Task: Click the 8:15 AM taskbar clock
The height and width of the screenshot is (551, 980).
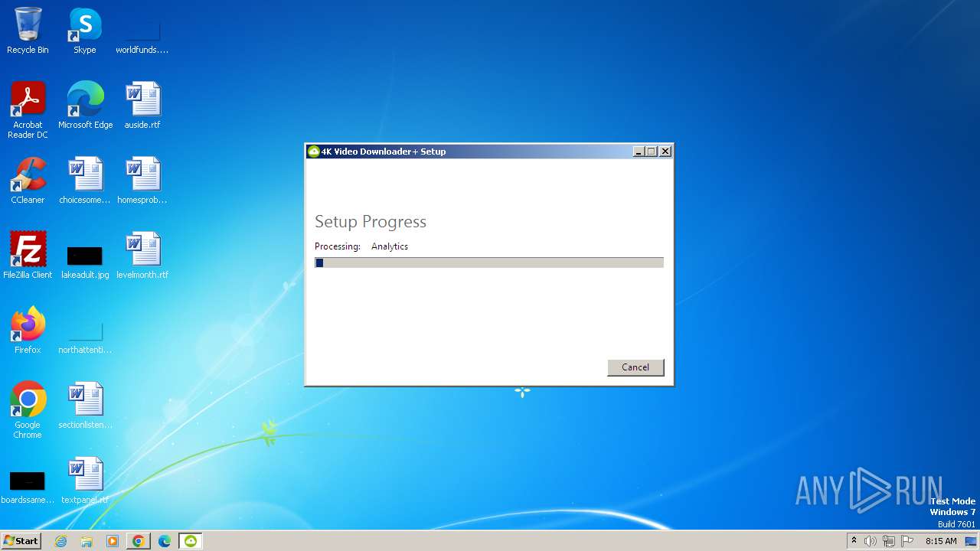Action: [941, 541]
